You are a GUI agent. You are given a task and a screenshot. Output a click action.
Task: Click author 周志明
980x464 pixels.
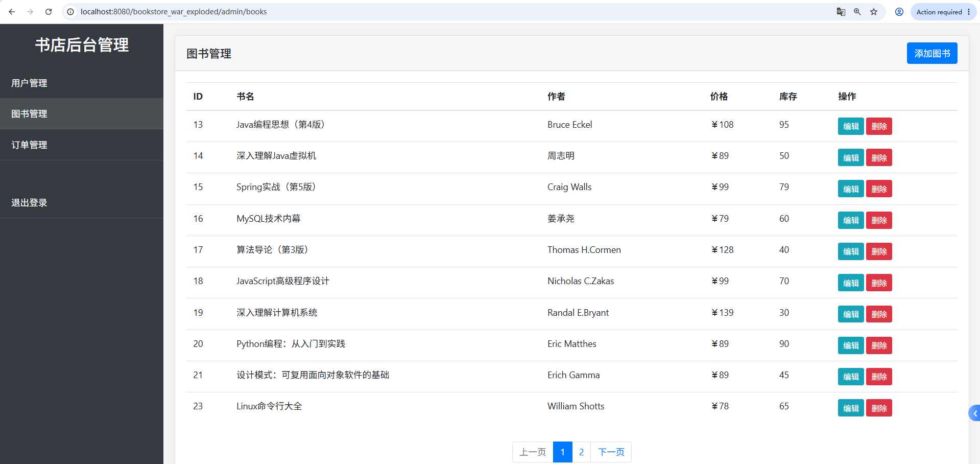561,156
